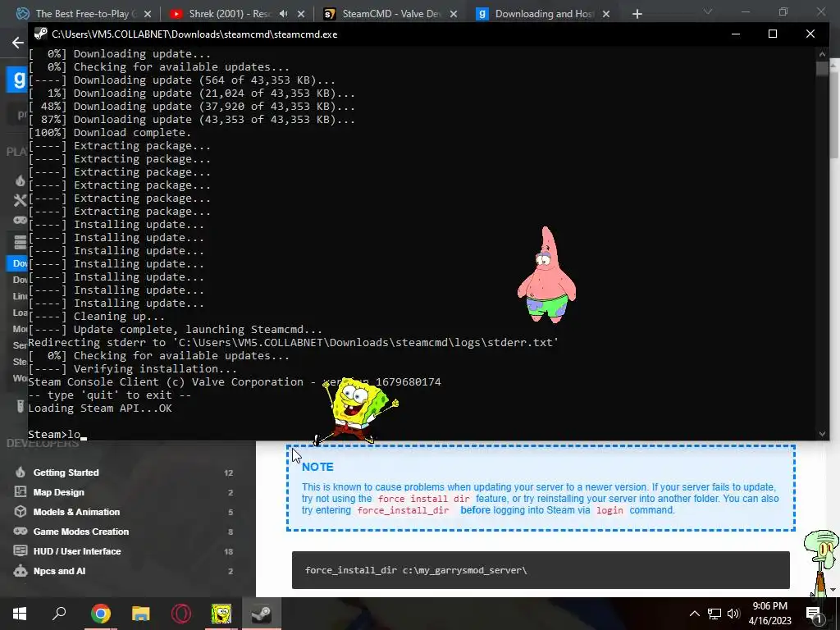Screen dimensions: 840x630
Task: Open the Windows Start menu
Action: pyautogui.click(x=20, y=613)
